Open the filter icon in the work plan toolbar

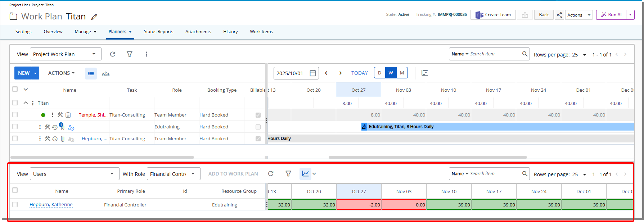pyautogui.click(x=130, y=54)
